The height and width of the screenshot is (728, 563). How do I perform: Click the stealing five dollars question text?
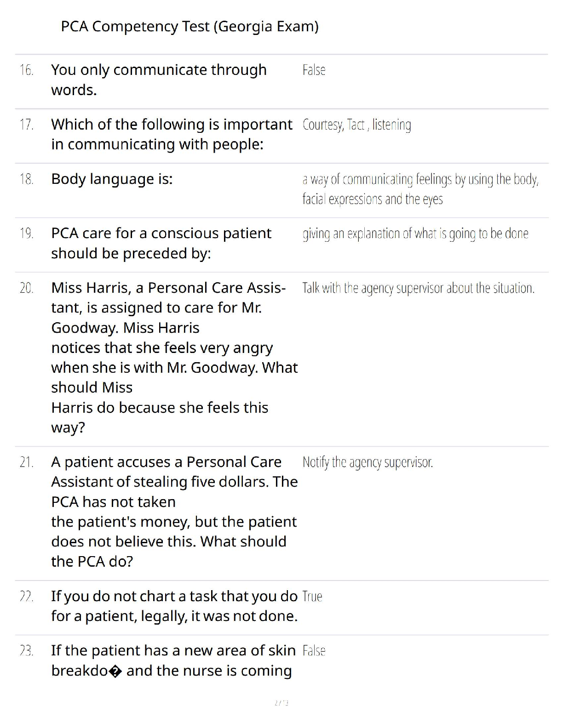point(174,512)
